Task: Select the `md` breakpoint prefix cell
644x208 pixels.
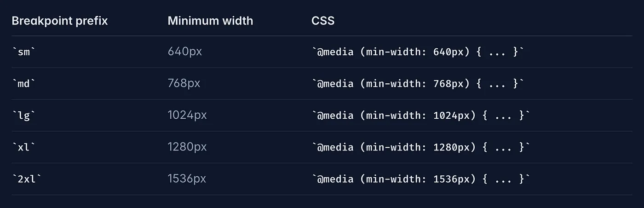Action: 23,83
